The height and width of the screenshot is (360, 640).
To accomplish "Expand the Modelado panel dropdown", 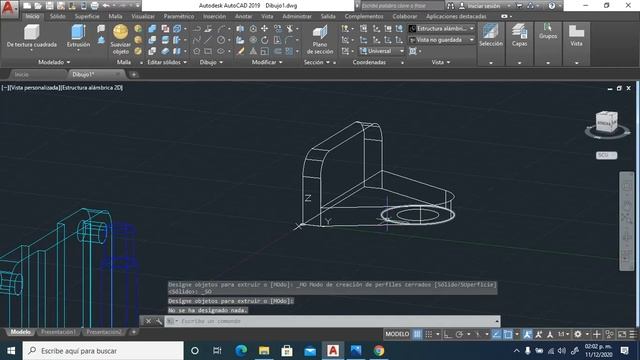I will [54, 62].
